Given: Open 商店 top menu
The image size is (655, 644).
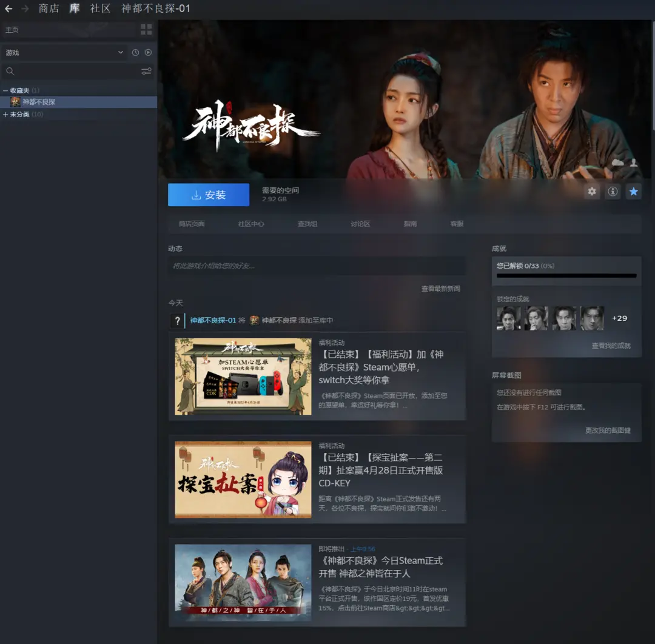Looking at the screenshot, I should point(49,8).
